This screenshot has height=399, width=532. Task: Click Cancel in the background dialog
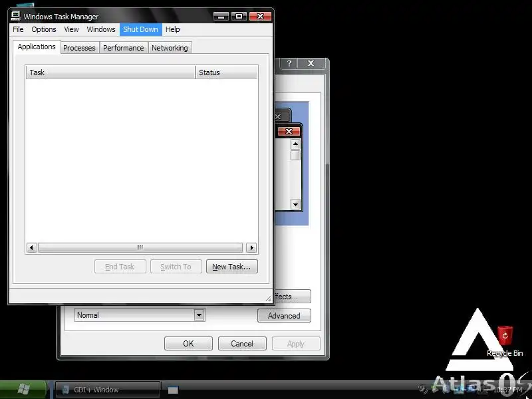242,344
